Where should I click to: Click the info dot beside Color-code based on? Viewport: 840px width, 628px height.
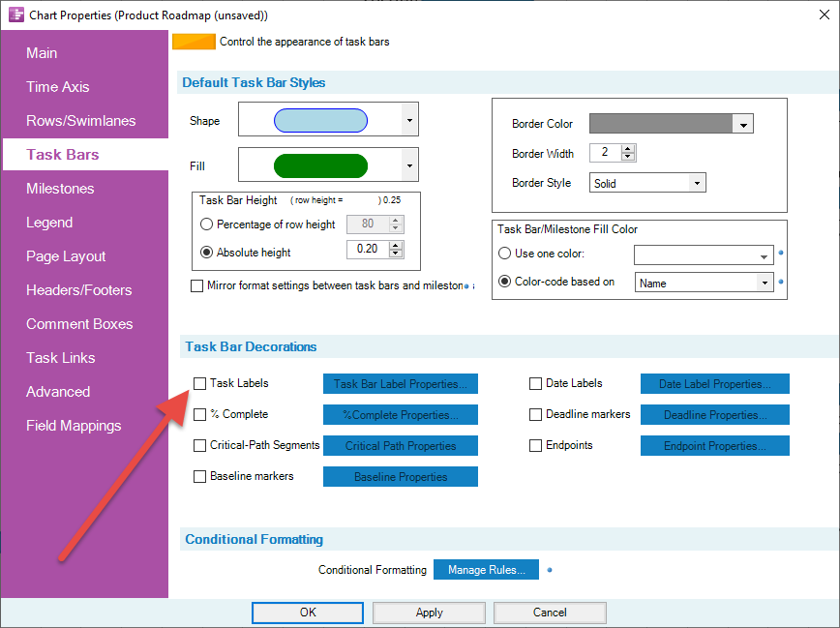coord(781,282)
